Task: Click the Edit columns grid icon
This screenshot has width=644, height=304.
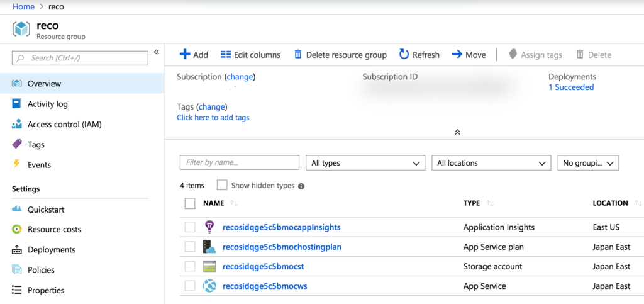Action: (x=226, y=54)
